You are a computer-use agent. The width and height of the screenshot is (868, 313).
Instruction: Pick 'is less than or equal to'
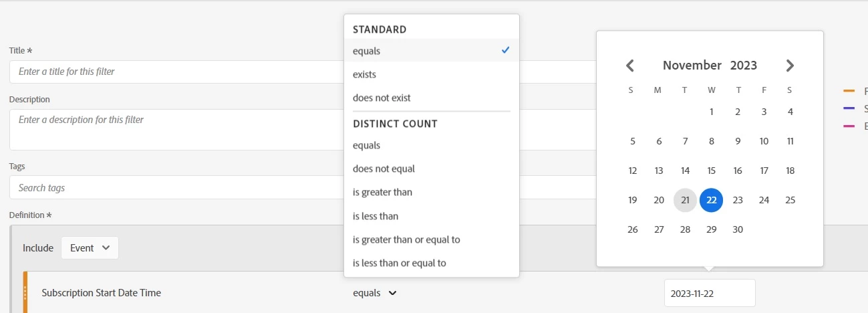[x=400, y=263]
